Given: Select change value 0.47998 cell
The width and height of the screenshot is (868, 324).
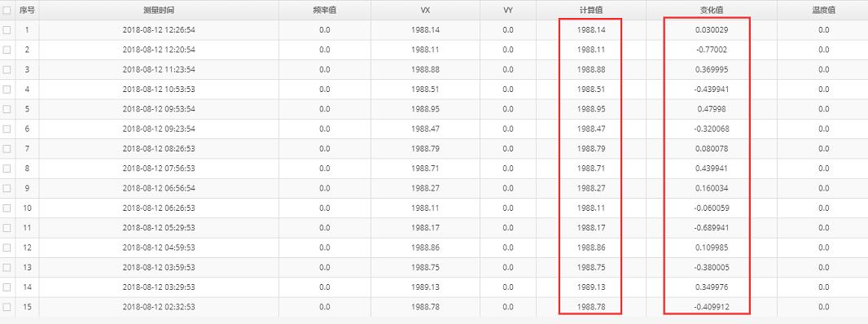Looking at the screenshot, I should coord(712,109).
